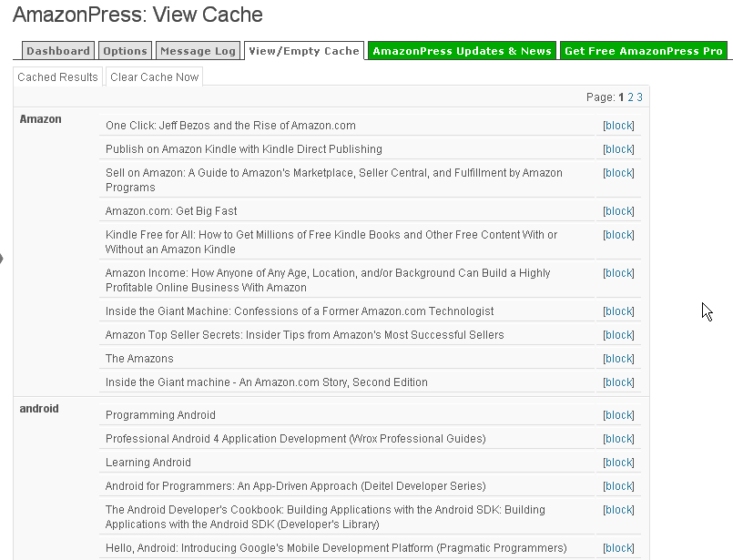Go to cache page 2
This screenshot has width=733, height=560.
[x=630, y=97]
